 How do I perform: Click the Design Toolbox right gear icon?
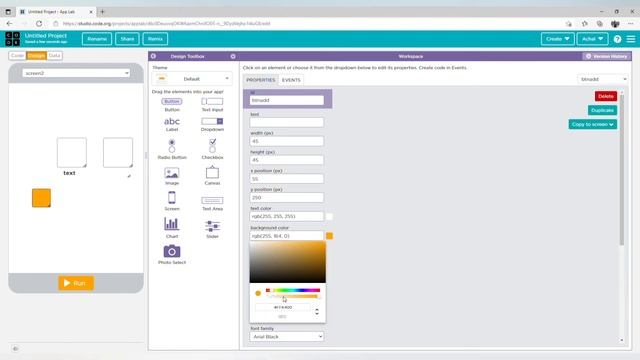pos(233,56)
